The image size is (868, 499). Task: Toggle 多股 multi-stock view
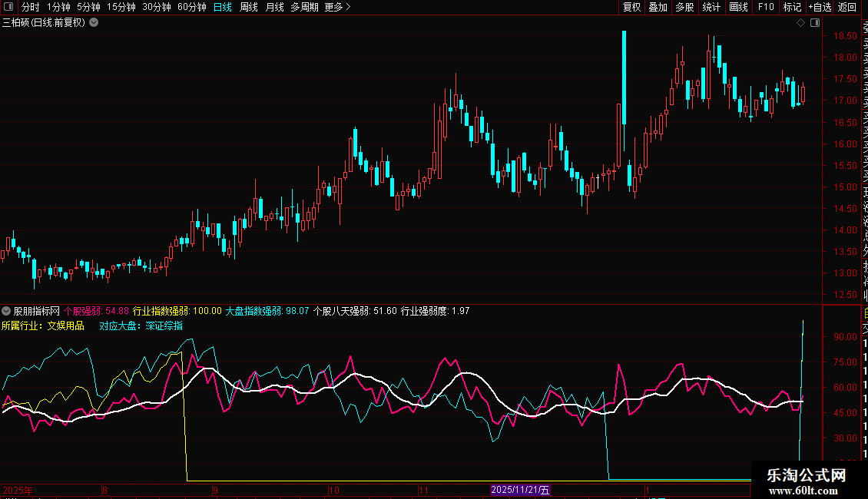coord(684,7)
